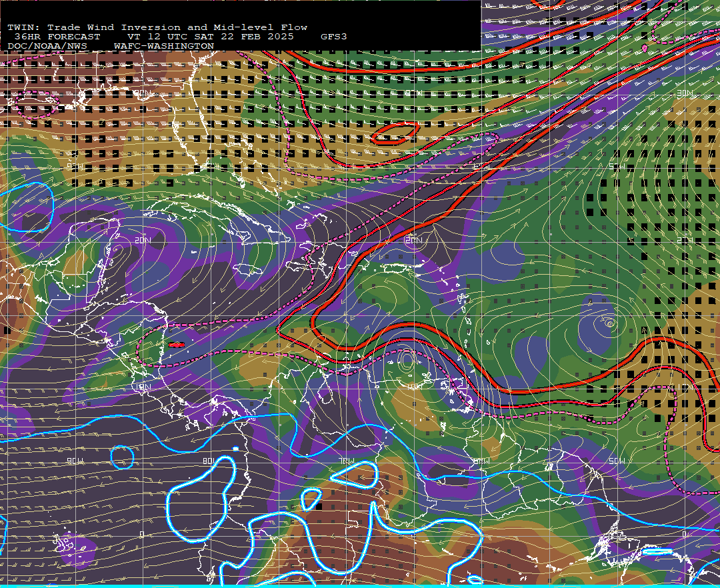Click the '90W' longitude label in the Pacific
The width and height of the screenshot is (720, 588).
[x=75, y=461]
